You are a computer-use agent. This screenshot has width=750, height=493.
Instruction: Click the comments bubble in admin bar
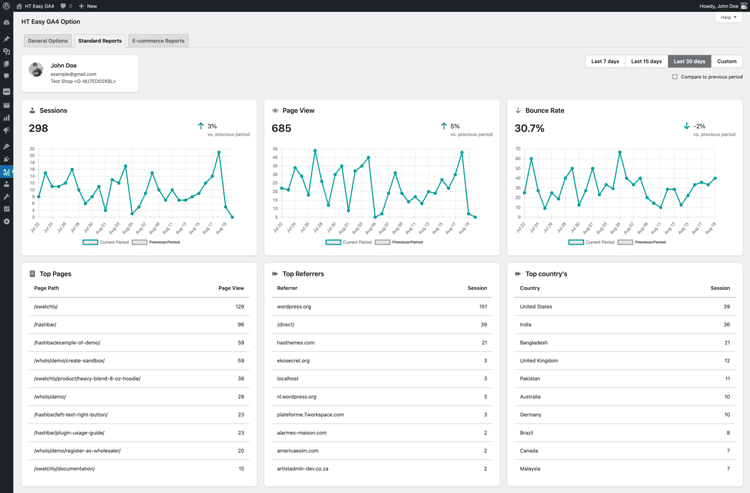coord(63,6)
